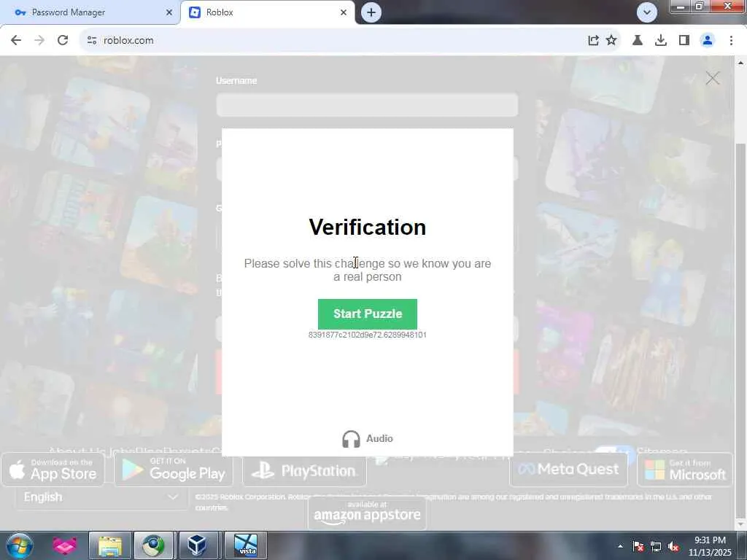
Task: Open the Google Play badge
Action: 174,470
